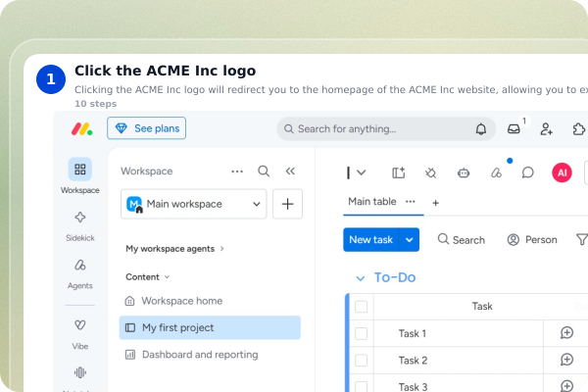
Task: Click Search in the board toolbar
Action: (x=462, y=240)
